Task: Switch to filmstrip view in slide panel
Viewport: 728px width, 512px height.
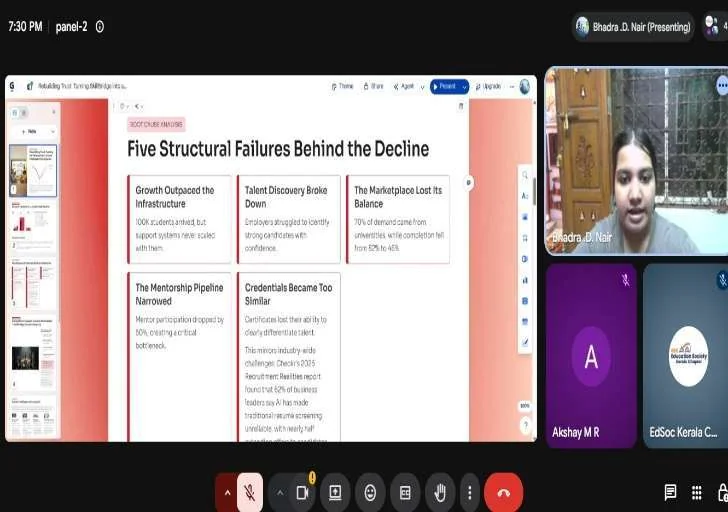Action: [x=15, y=113]
